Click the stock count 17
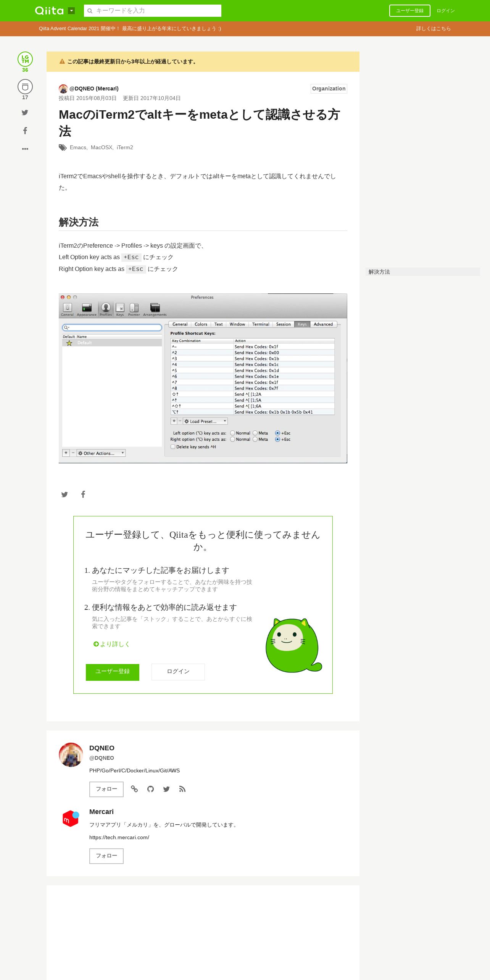This screenshot has height=980, width=490. 25,97
